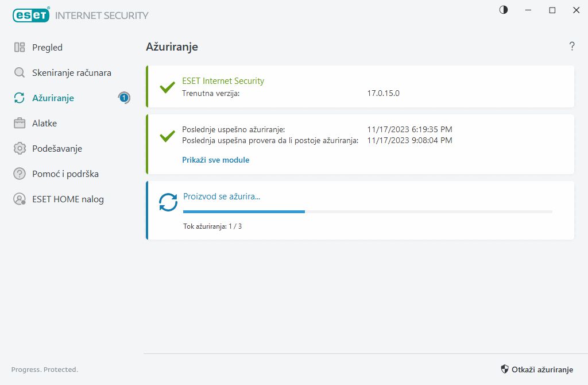Click Prikaži sve module link
The height and width of the screenshot is (385, 588).
pyautogui.click(x=215, y=160)
